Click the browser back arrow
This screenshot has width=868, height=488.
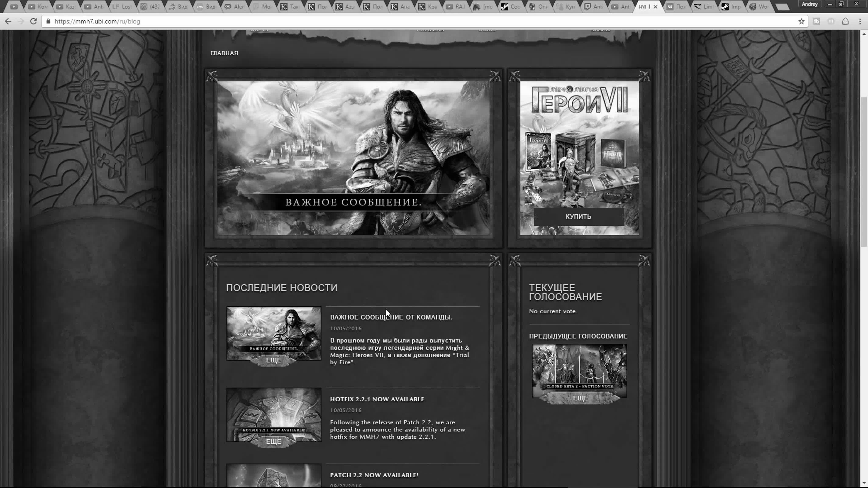click(8, 21)
